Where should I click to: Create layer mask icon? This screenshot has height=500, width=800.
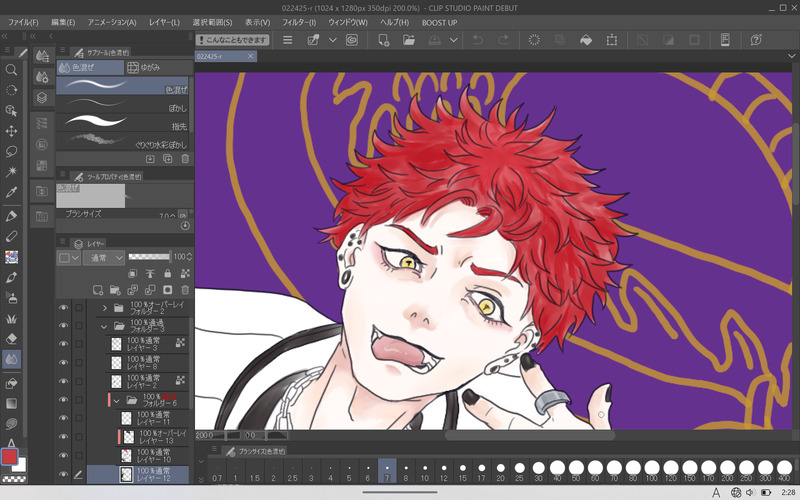(167, 290)
